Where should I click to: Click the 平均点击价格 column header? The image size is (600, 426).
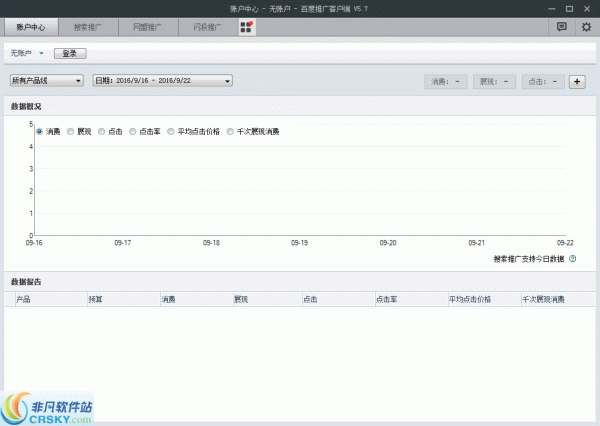(485, 299)
